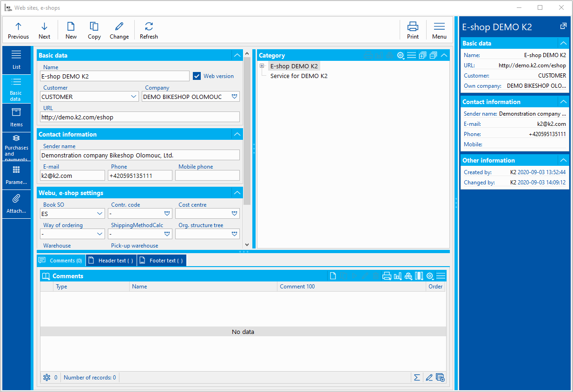573x392 pixels.
Task: Open the ShippingMethodCalc lookup
Action: pos(167,234)
